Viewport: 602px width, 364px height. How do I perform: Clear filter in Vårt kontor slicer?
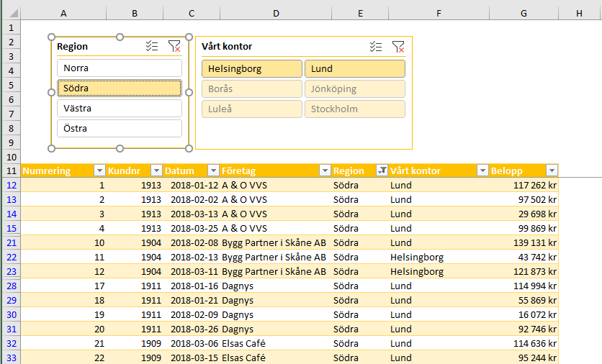(x=398, y=47)
